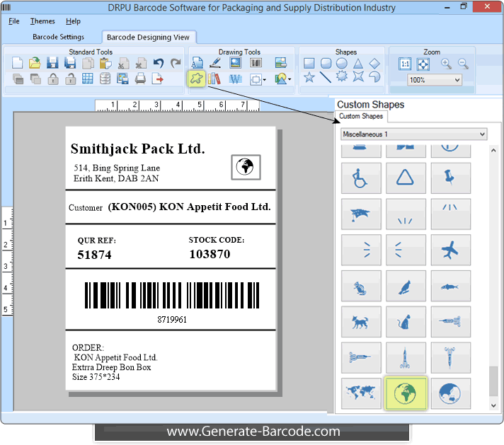
Task: Click the Undo arrow icon
Action: tap(158, 63)
